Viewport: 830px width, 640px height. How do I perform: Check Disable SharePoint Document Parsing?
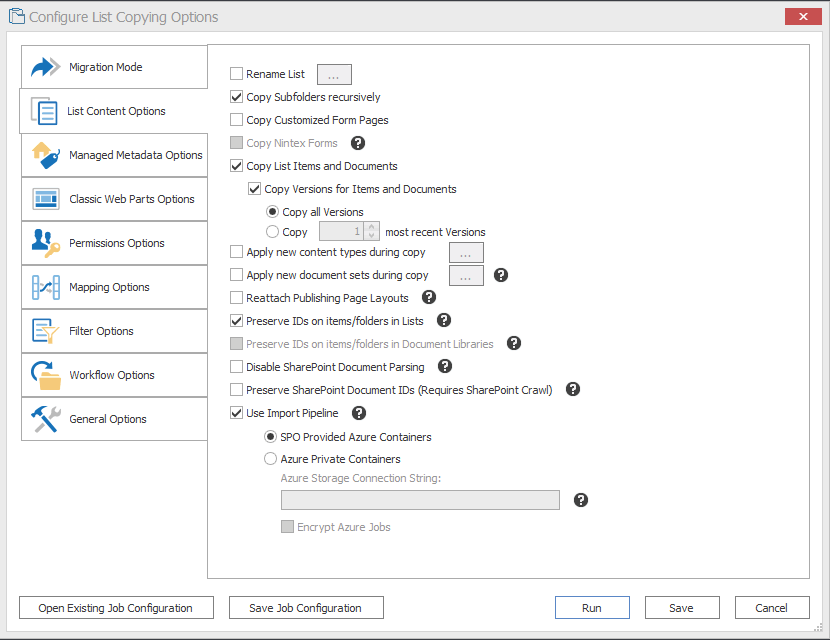click(x=236, y=366)
